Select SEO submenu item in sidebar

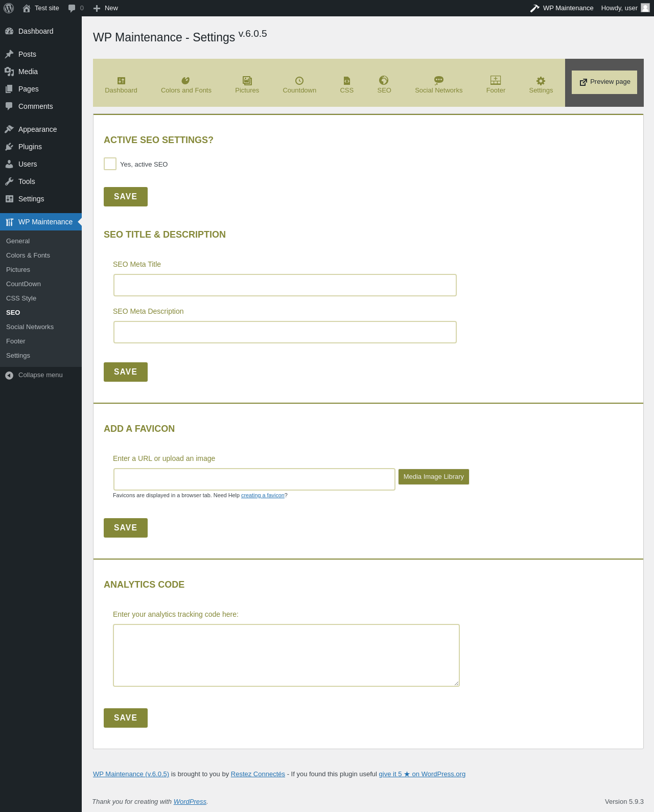[x=13, y=313]
